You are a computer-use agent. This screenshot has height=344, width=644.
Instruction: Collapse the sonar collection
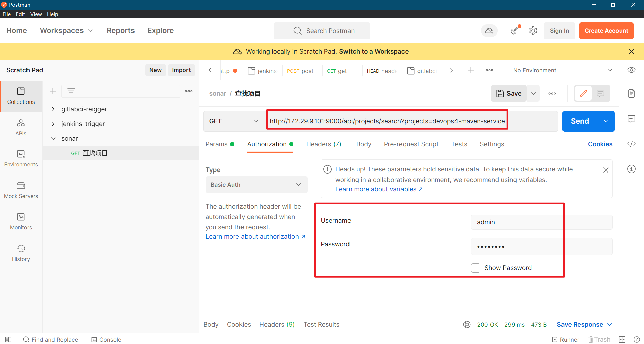point(53,138)
